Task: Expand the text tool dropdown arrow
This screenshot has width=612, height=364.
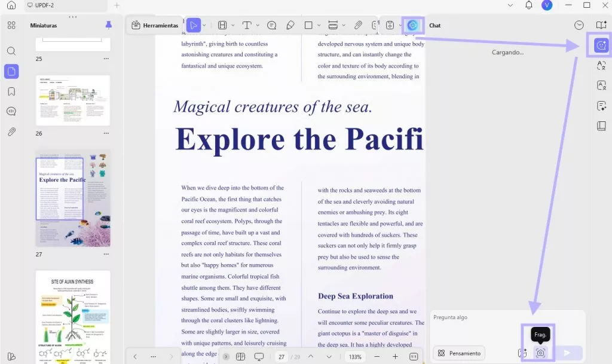Action: click(258, 25)
